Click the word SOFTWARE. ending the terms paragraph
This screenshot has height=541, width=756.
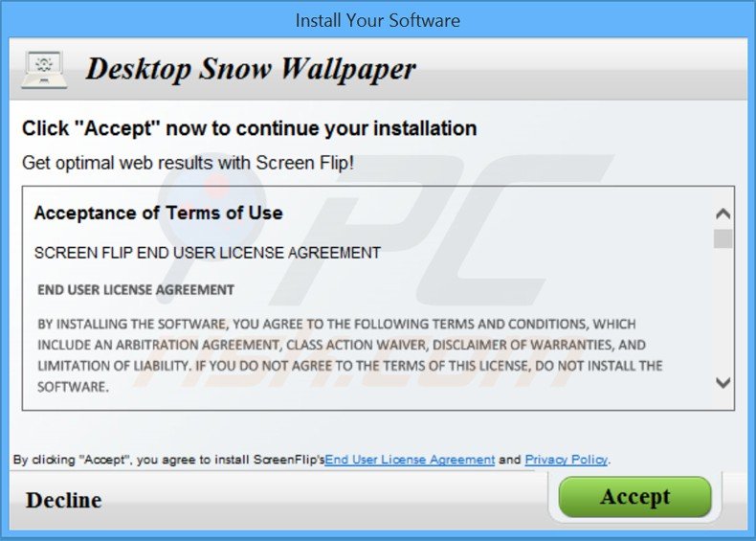point(73,387)
